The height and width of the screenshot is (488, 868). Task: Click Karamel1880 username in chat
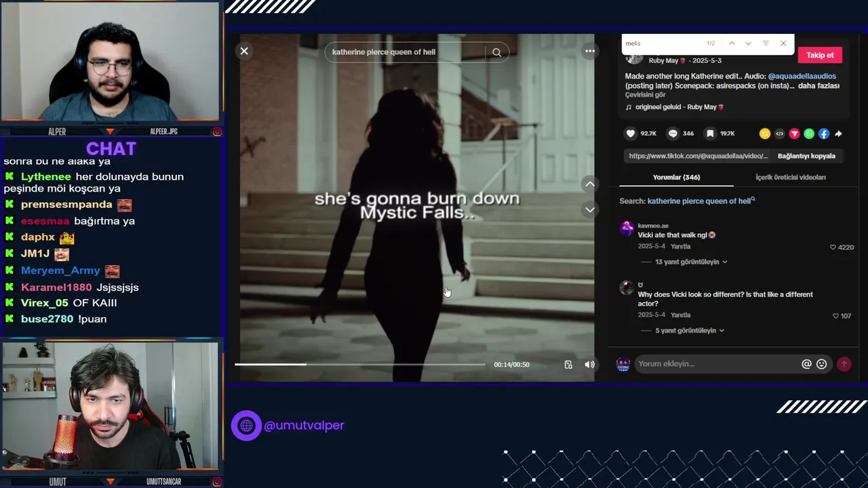click(x=56, y=287)
